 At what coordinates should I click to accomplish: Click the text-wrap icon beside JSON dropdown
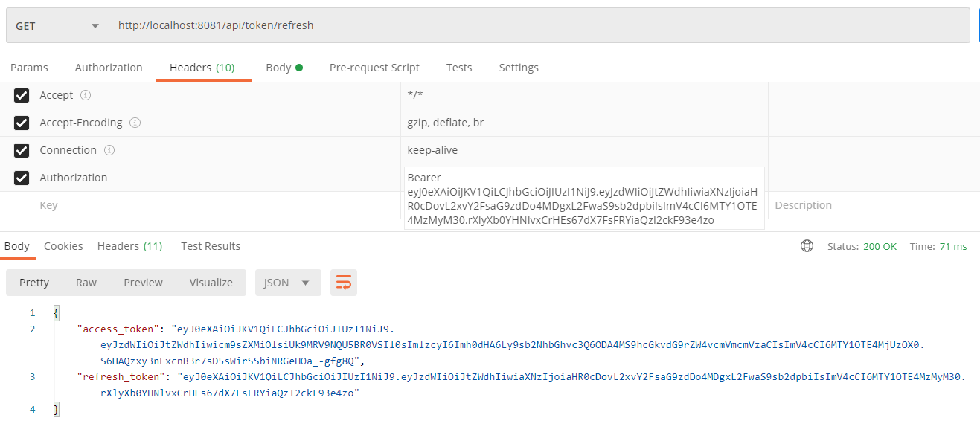[x=343, y=283]
